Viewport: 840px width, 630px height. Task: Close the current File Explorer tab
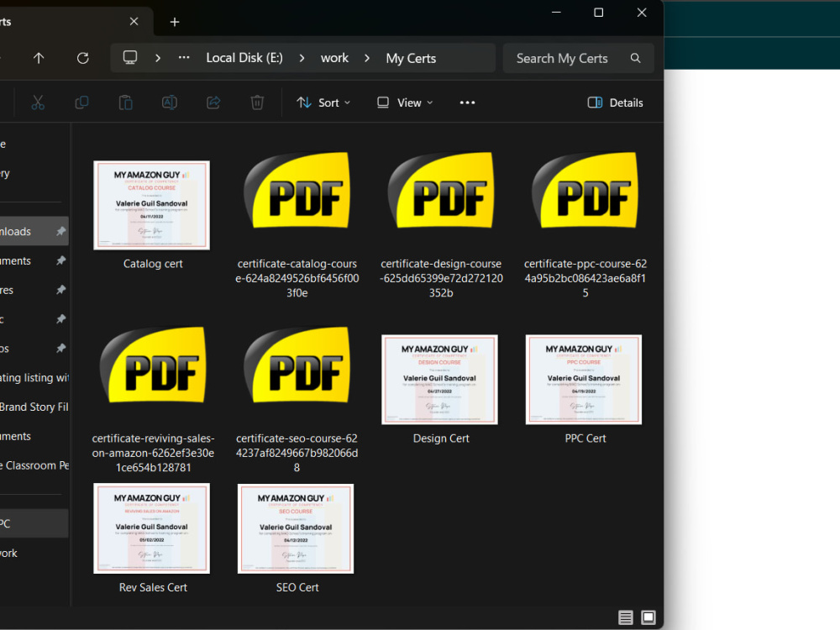click(134, 22)
